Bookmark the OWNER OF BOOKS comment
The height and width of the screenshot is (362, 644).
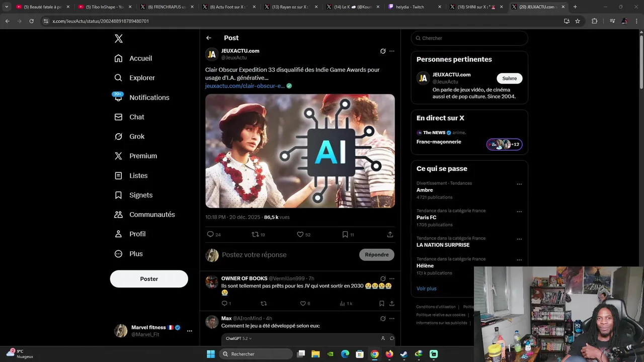point(382,304)
